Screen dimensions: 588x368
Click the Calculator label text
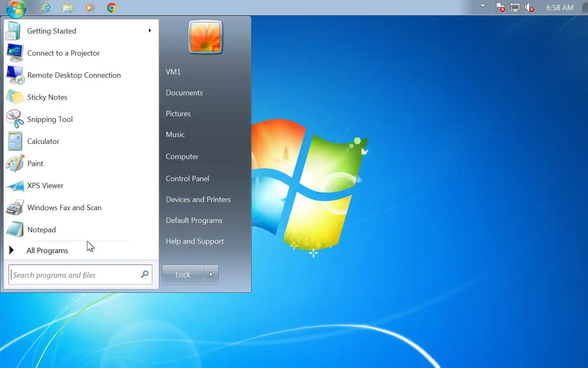43,141
